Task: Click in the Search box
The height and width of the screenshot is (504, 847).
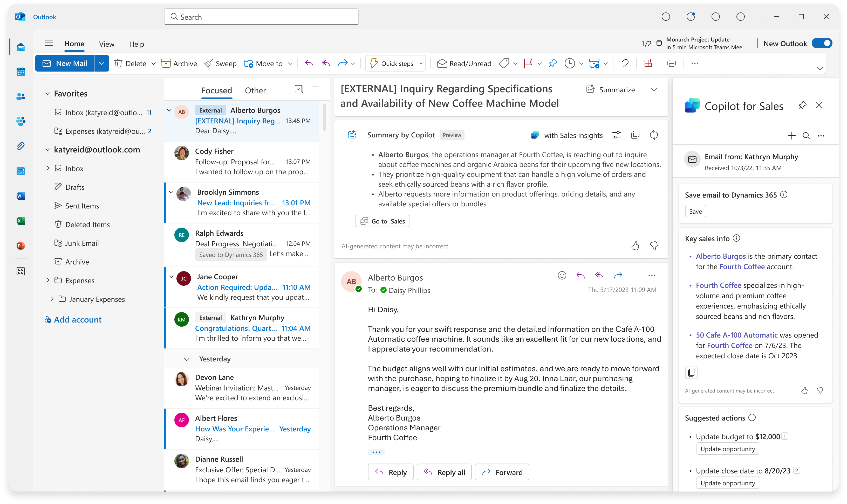Action: [x=261, y=17]
